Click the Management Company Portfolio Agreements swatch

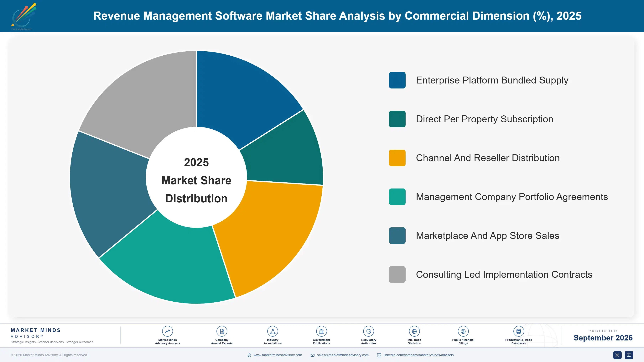point(397,197)
